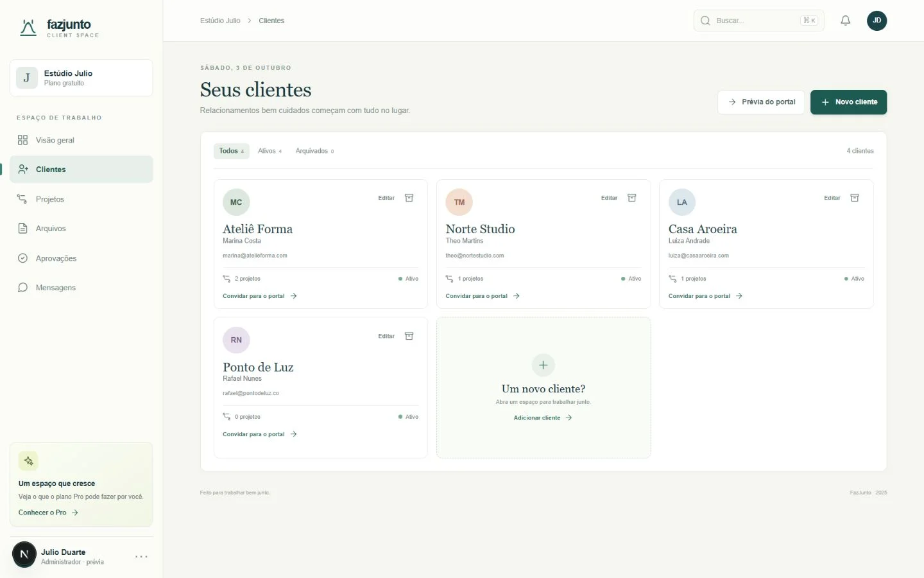Open the Estúdio Julio workspace switcher
The height and width of the screenshot is (578, 924).
tap(81, 78)
